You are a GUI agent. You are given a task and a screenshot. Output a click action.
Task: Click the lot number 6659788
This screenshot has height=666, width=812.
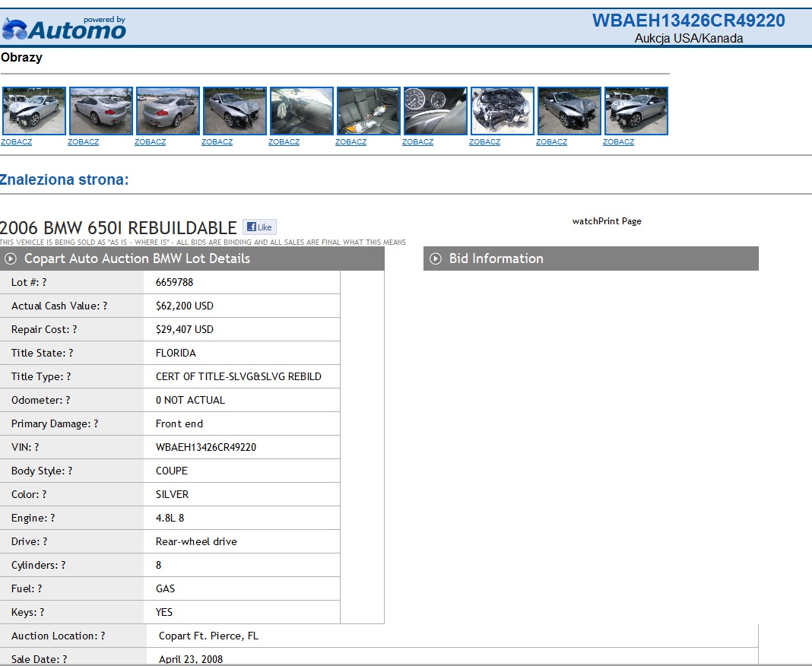(x=175, y=282)
